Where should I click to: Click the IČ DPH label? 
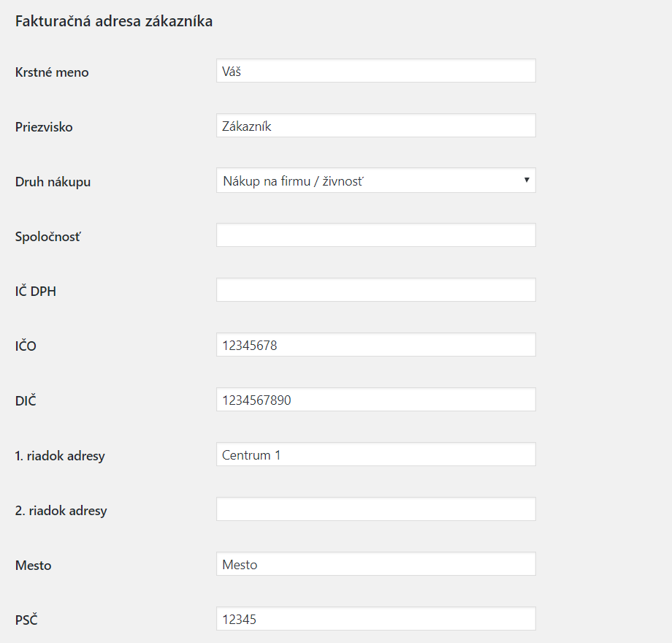36,292
